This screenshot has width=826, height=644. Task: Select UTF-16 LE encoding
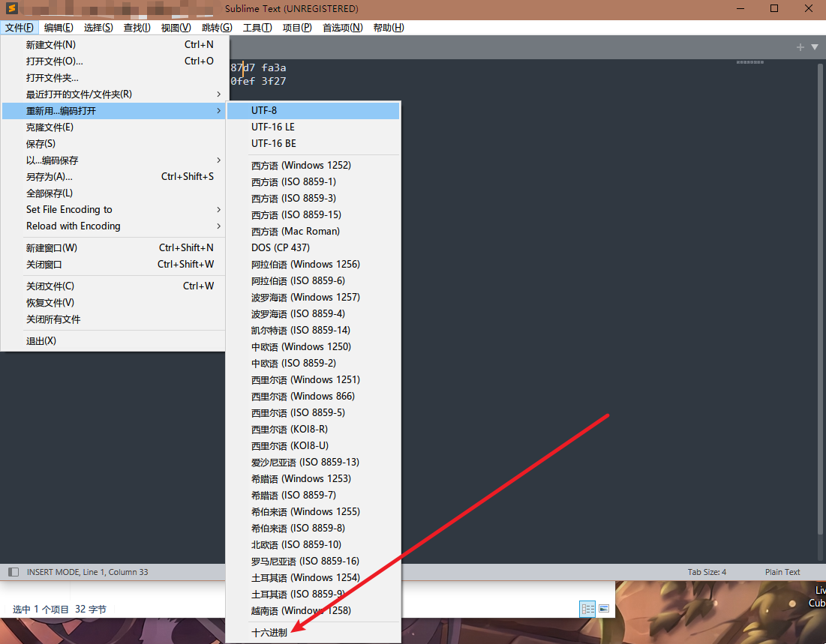coord(314,127)
